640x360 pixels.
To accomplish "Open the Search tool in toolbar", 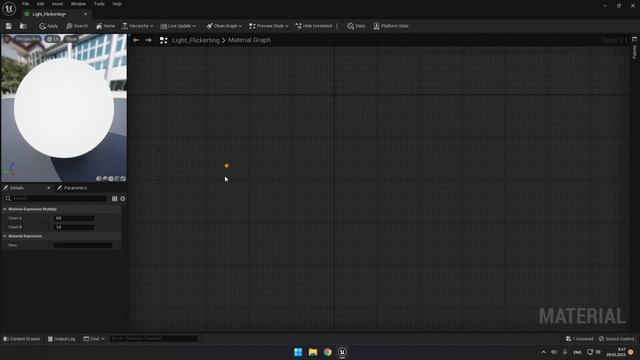I will point(77,26).
